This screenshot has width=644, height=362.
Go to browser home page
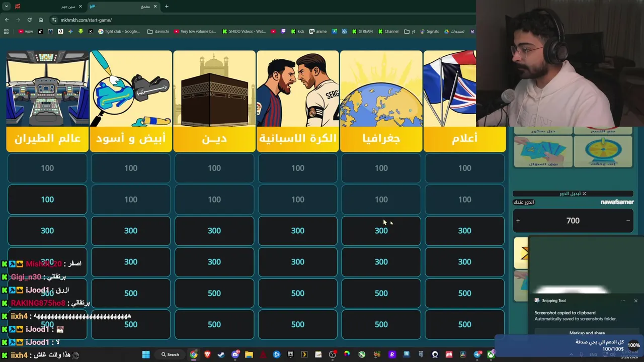pos(41,20)
